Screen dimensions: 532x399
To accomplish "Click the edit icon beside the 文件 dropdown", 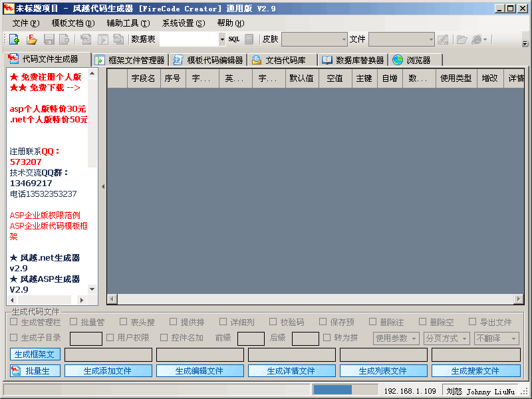I will click(442, 39).
